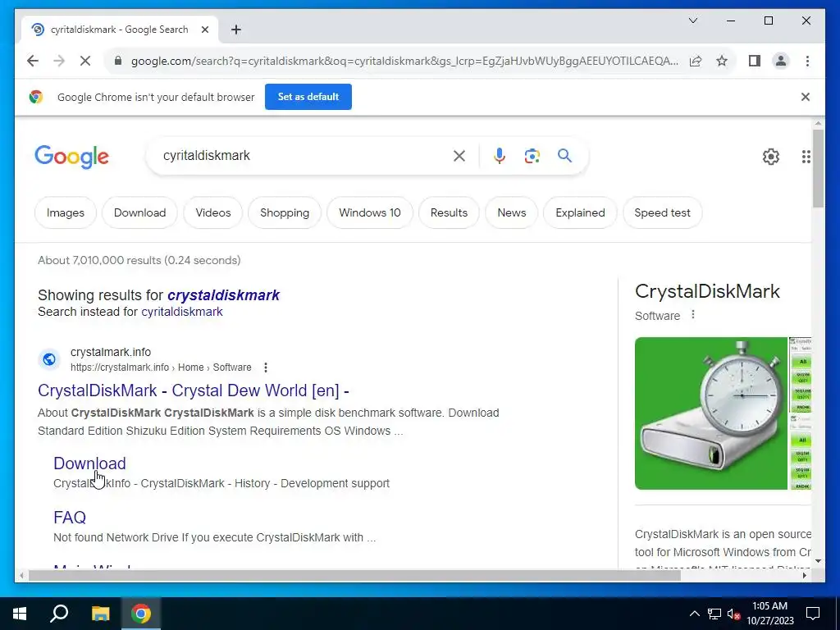Dismiss the default browser notification bar

[806, 97]
